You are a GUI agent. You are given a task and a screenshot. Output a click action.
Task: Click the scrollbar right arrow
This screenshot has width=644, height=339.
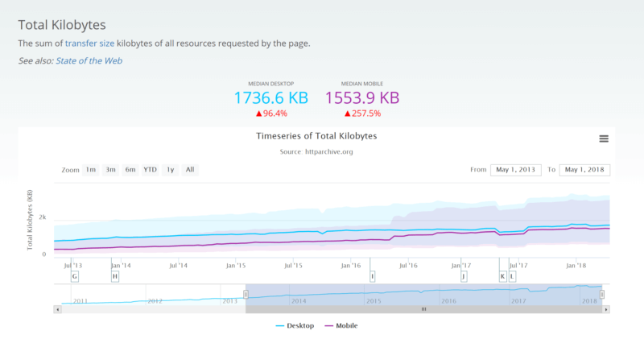coord(606,309)
